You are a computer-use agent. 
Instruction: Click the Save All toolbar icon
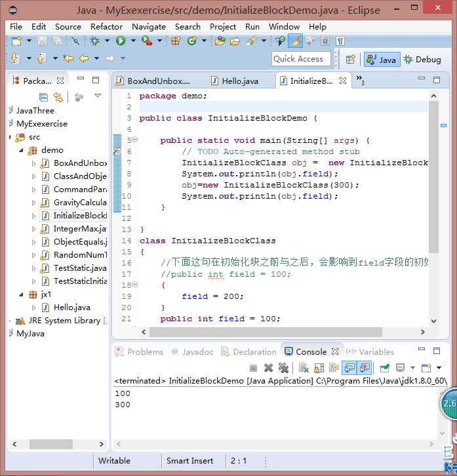click(57, 41)
